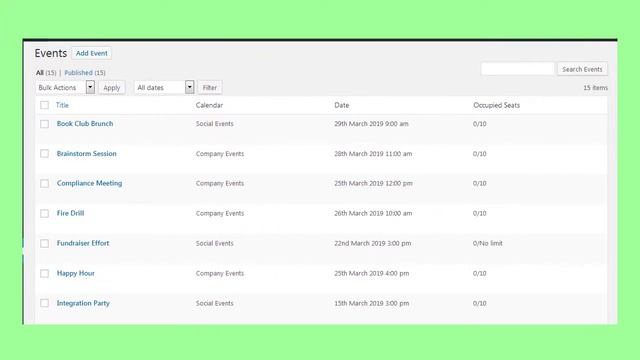The width and height of the screenshot is (640, 360).
Task: Click the 25th March 2019 4:00 pm date
Action: [x=371, y=273]
